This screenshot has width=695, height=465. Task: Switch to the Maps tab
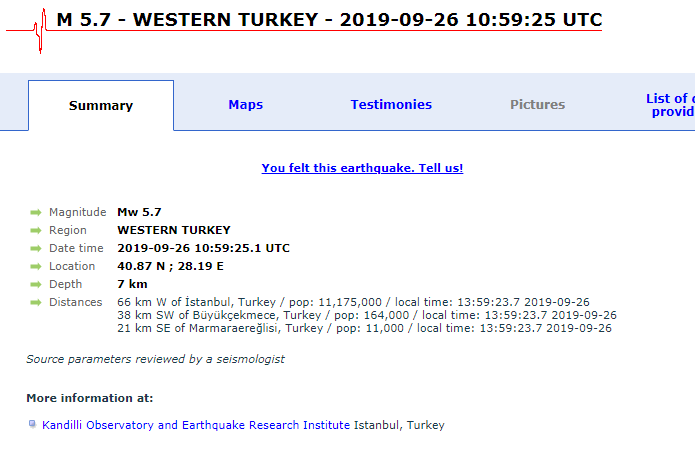[x=246, y=105]
